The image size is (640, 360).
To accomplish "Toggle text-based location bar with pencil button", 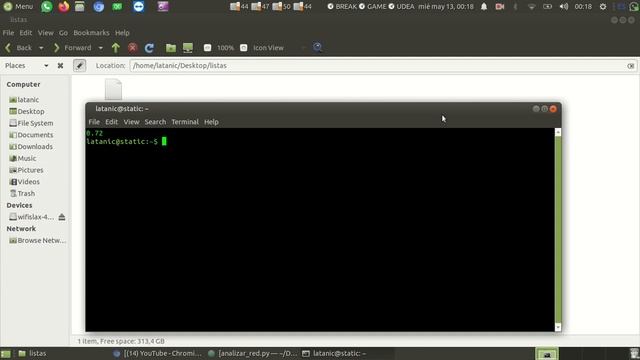I will point(80,65).
